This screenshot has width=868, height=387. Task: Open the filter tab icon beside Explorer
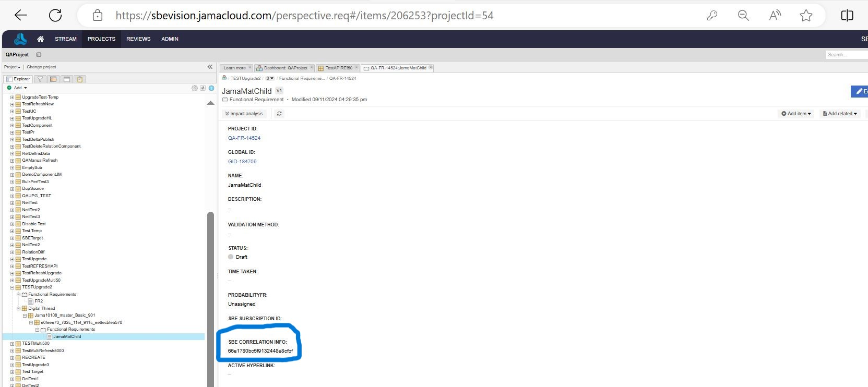40,79
